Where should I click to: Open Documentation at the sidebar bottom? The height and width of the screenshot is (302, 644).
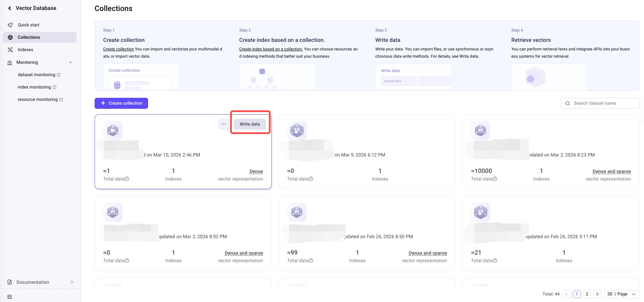(33, 282)
